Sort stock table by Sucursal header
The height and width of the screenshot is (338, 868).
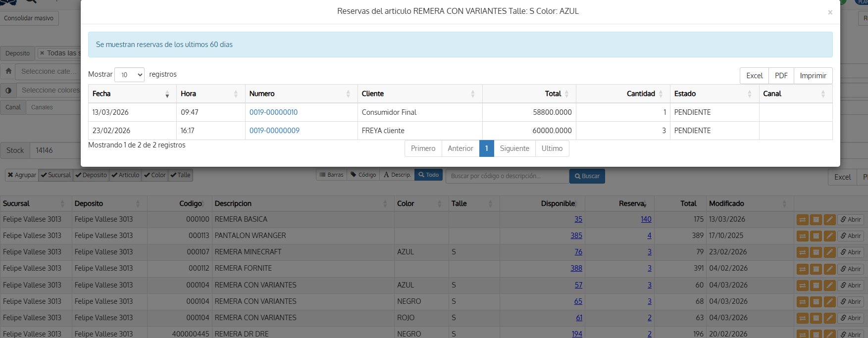point(36,203)
